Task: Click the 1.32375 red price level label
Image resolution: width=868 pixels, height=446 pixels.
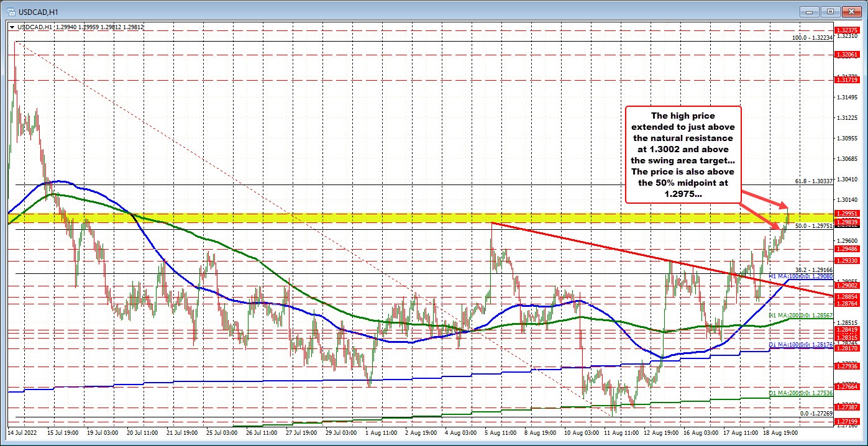Action: pos(846,30)
